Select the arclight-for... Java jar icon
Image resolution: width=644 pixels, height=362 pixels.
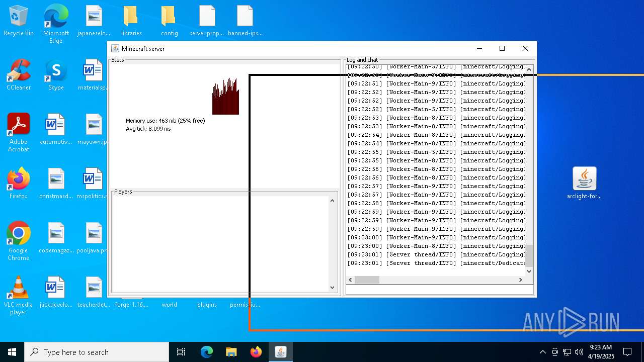[x=584, y=184]
